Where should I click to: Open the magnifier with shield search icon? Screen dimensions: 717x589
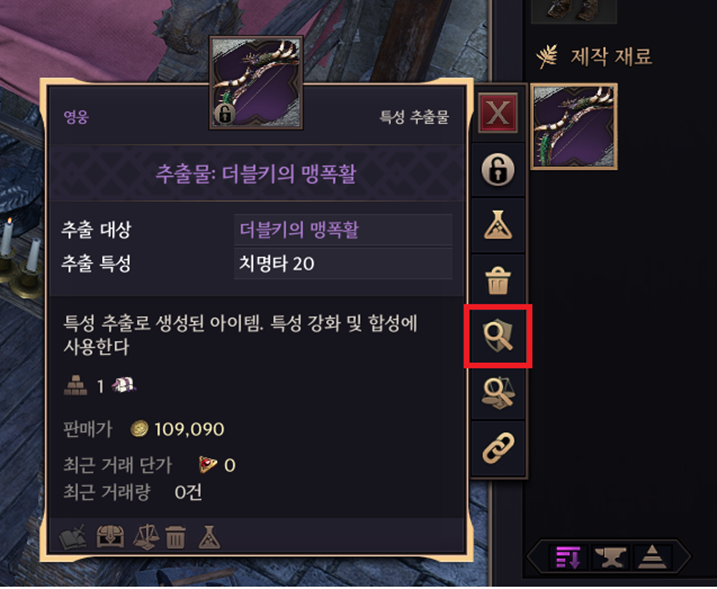click(x=498, y=336)
